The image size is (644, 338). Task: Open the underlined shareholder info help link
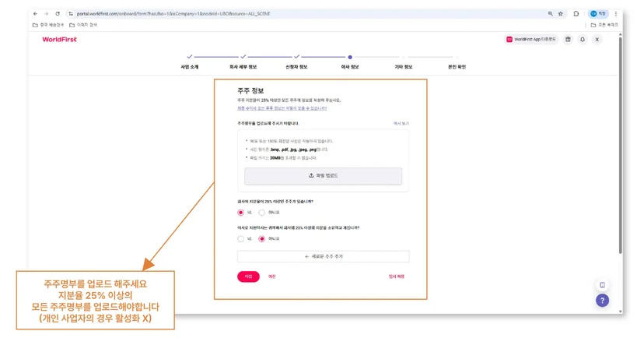(x=282, y=108)
